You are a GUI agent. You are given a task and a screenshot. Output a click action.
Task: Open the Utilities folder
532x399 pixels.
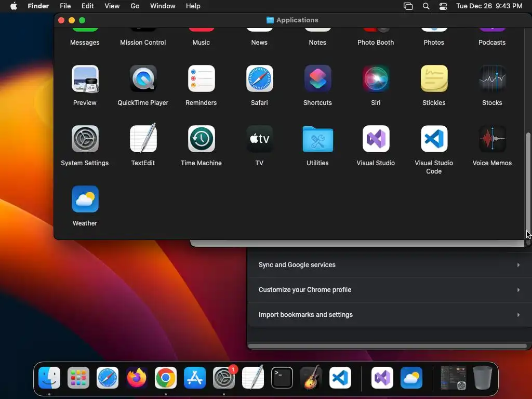(x=317, y=139)
